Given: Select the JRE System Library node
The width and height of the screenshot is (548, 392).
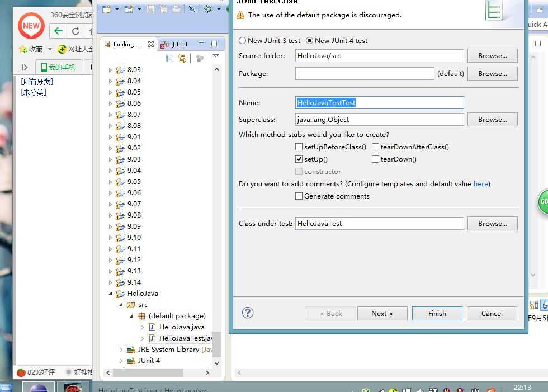Looking at the screenshot, I should coord(168,350).
